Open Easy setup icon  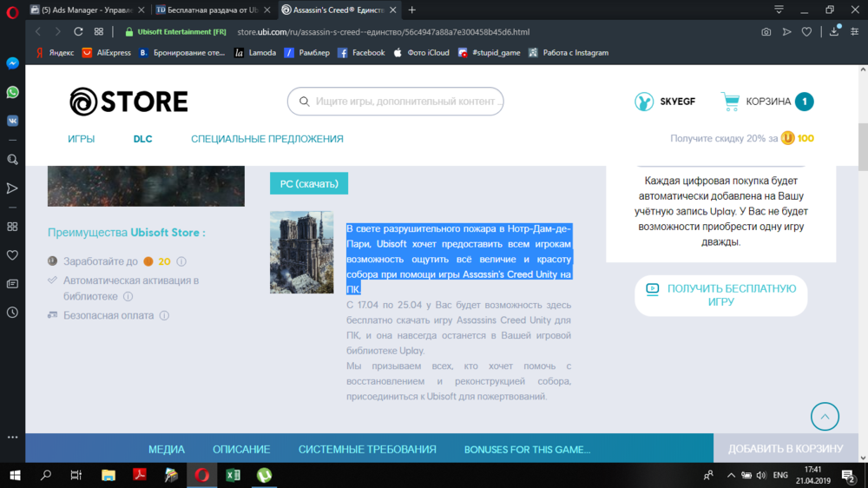coord(855,32)
